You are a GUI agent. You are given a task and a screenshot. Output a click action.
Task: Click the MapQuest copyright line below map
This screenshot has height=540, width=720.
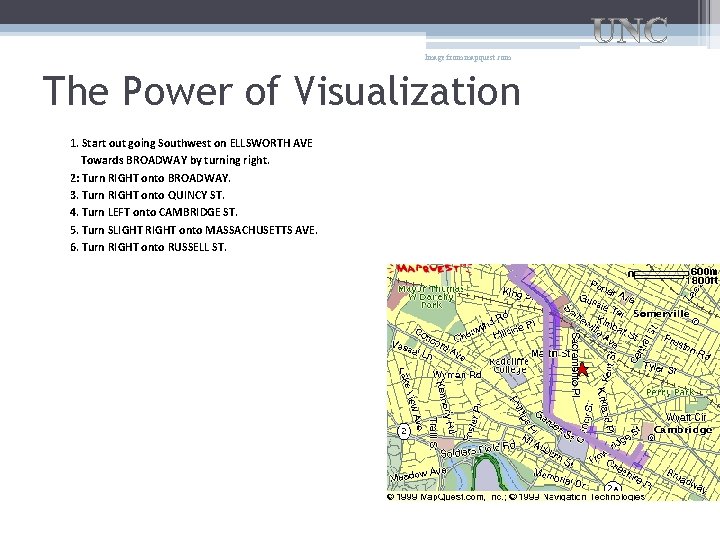516,497
